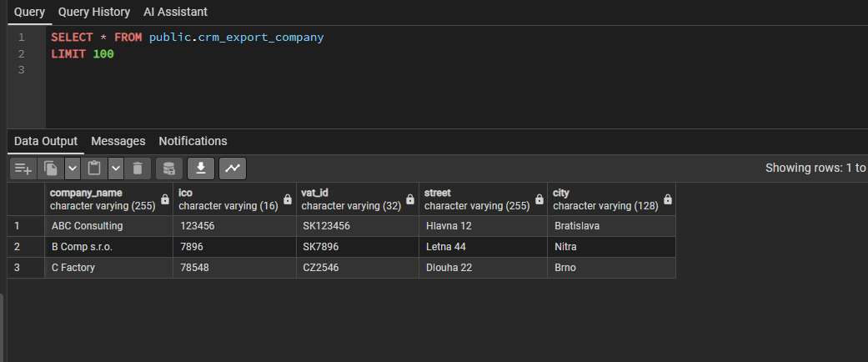This screenshot has height=362, width=868.
Task: Click the city column header
Action: 612,199
